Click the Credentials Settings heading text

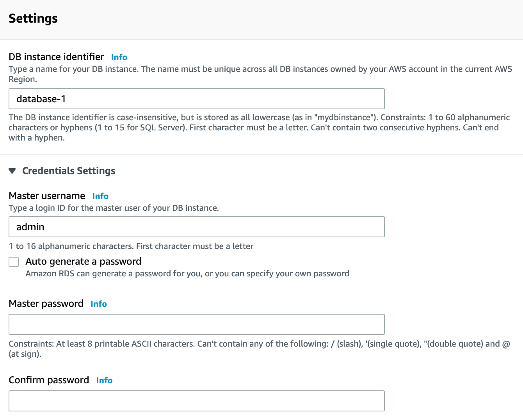(x=68, y=171)
